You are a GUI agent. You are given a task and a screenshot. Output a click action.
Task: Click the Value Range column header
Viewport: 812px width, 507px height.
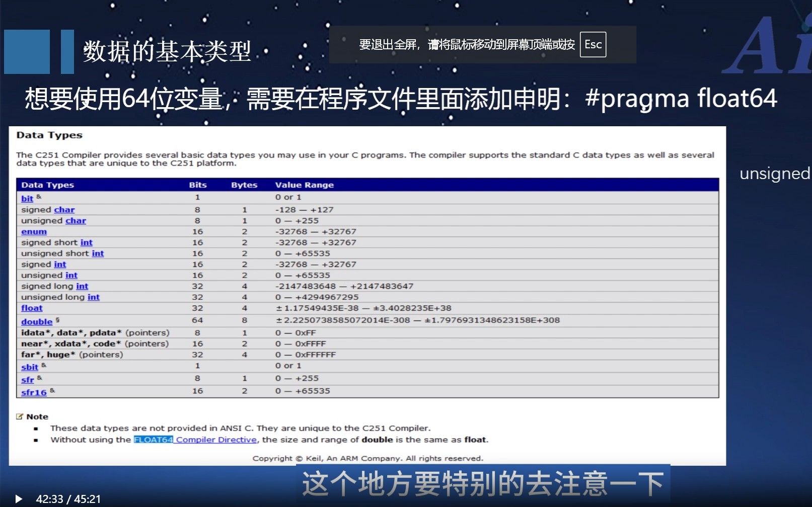(304, 185)
